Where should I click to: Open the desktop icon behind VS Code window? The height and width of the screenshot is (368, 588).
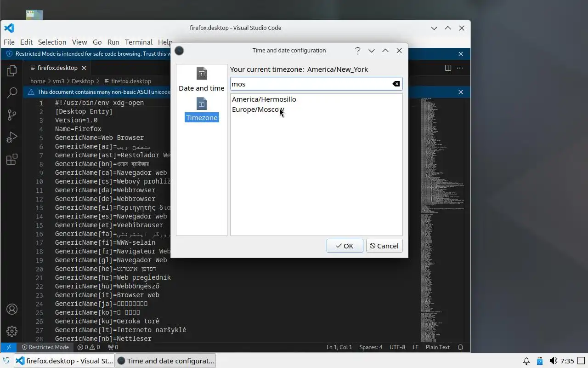point(34,15)
